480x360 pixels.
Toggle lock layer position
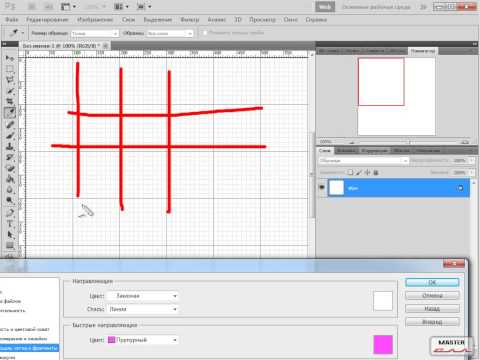point(367,172)
